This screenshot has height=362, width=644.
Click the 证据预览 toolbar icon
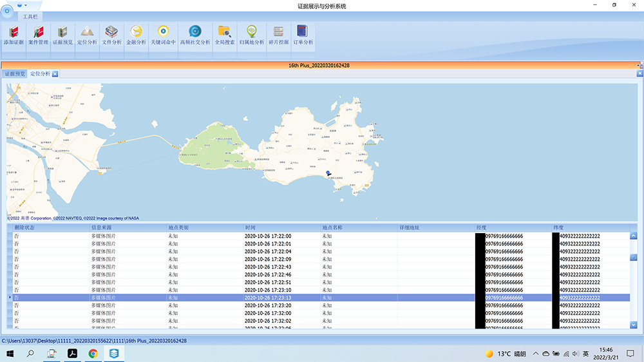tap(62, 35)
